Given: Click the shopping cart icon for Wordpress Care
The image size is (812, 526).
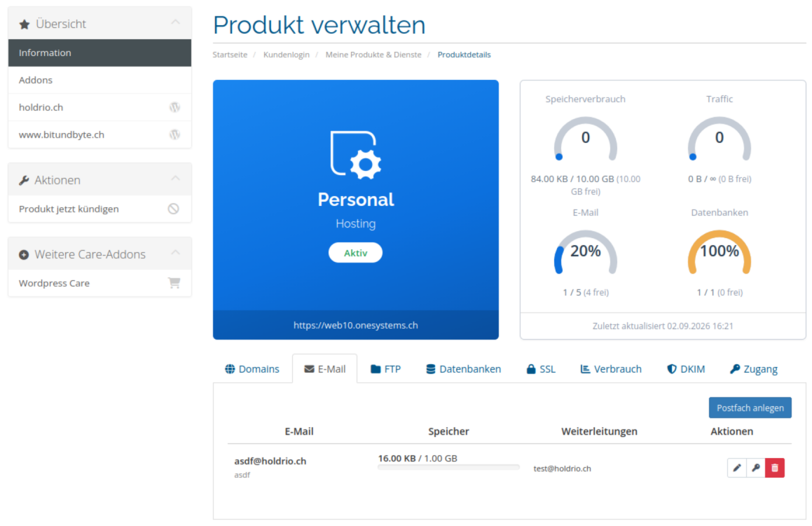Looking at the screenshot, I should [174, 283].
